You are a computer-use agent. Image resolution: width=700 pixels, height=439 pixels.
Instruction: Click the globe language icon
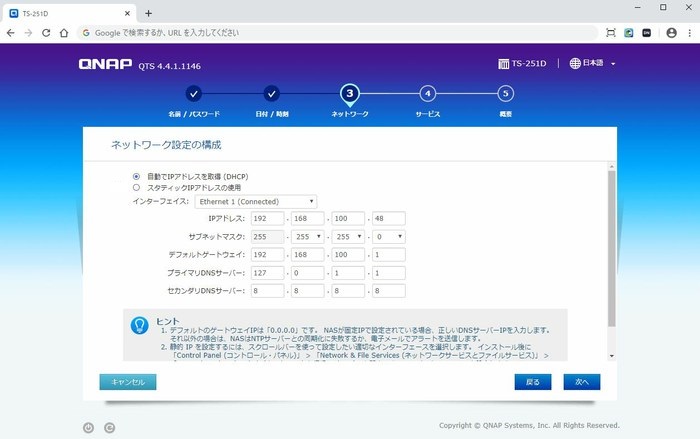pyautogui.click(x=575, y=63)
